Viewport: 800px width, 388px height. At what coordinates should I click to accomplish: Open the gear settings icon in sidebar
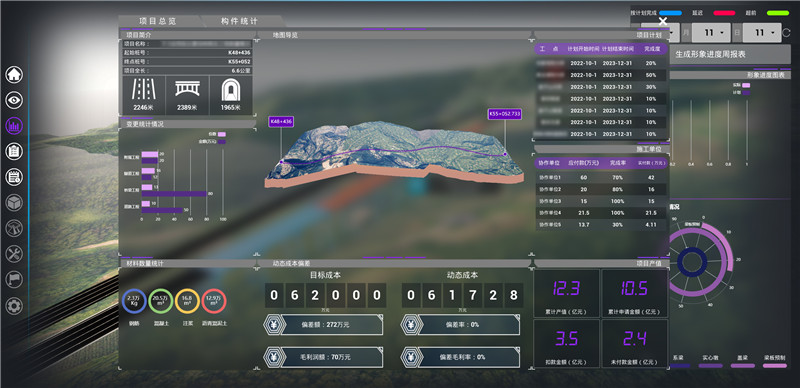pos(14,306)
